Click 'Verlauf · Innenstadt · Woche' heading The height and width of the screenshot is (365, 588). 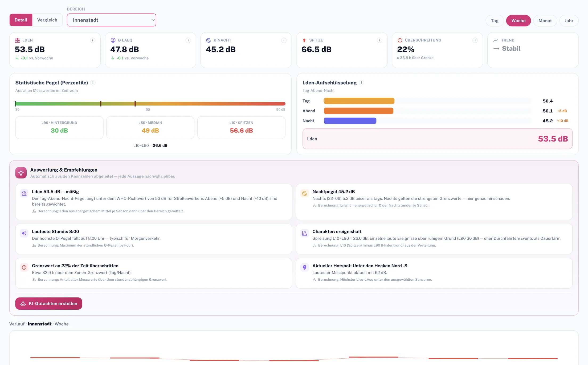tap(39, 324)
